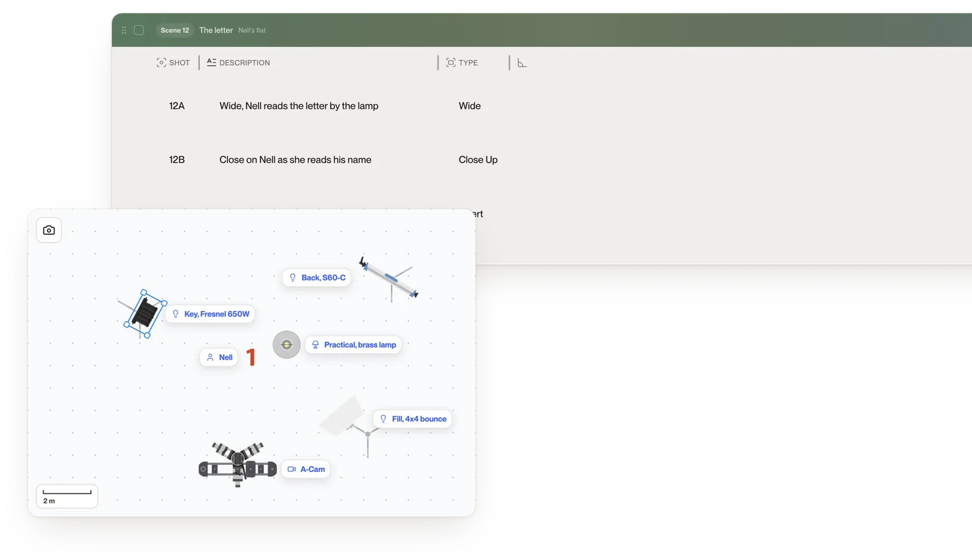
Task: Click the drag handle beside Scene 12
Action: point(124,30)
